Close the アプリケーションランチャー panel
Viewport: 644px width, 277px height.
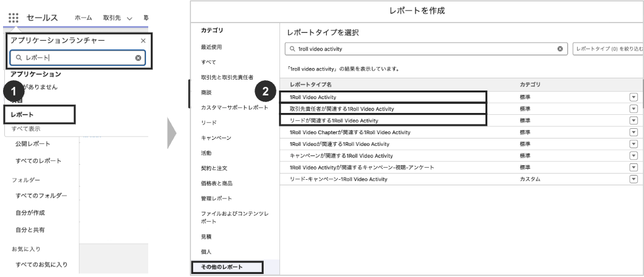coord(143,41)
